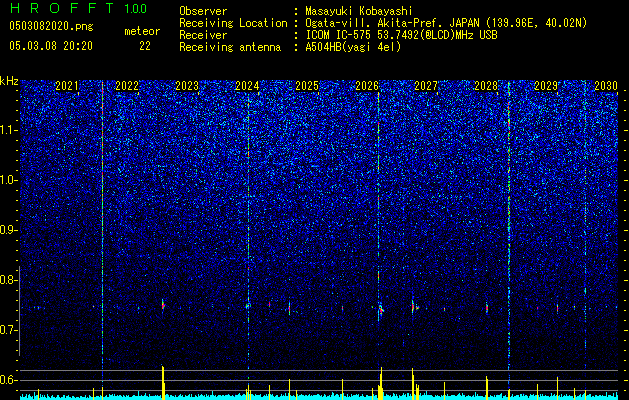The width and height of the screenshot is (629, 400).
Task: Click the bright meteor echo below 2026
Action: (x=381, y=309)
